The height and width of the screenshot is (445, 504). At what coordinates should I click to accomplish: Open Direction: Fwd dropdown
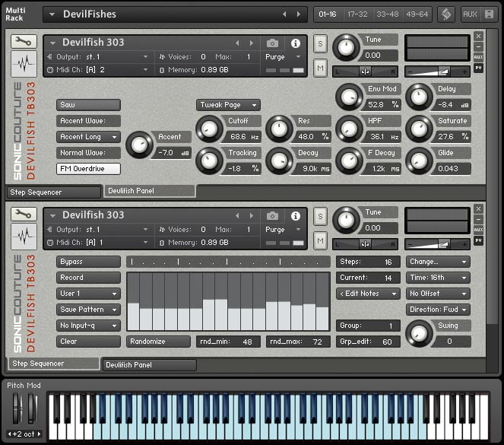(x=438, y=310)
